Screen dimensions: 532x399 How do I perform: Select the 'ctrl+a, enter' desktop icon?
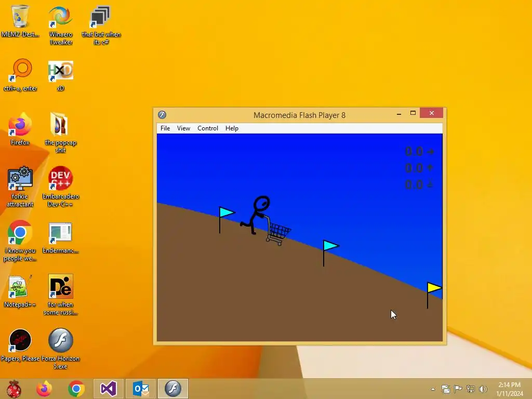pos(20,75)
